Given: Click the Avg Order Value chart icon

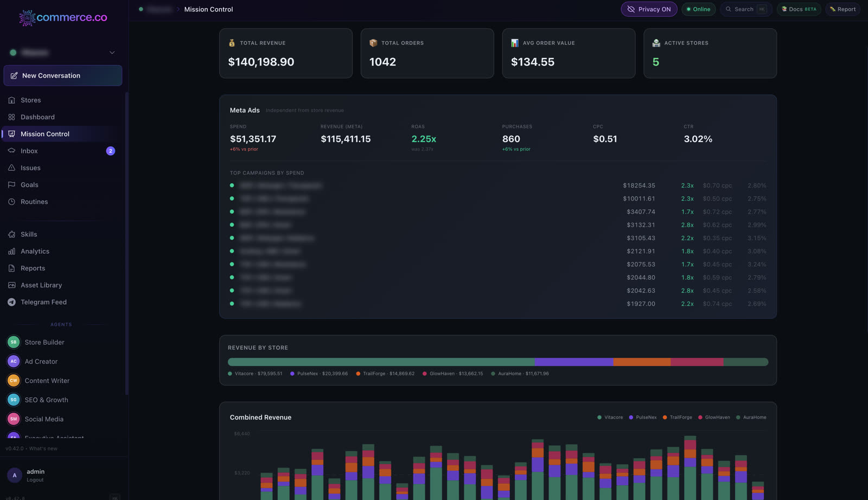Looking at the screenshot, I should pyautogui.click(x=515, y=43).
